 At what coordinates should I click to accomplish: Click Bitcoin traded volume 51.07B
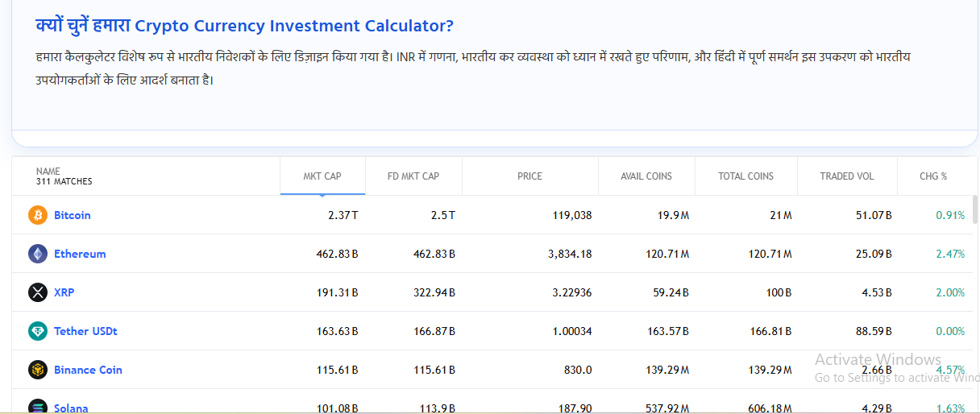click(x=873, y=215)
